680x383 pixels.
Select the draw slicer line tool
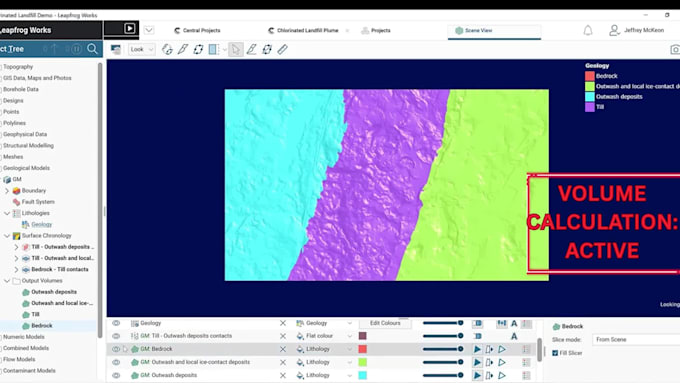click(183, 49)
